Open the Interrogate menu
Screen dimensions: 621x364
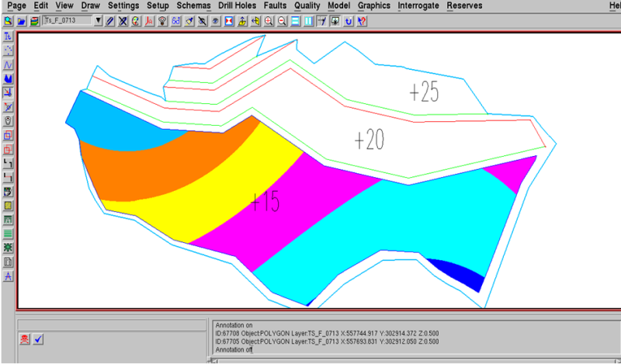pyautogui.click(x=418, y=5)
